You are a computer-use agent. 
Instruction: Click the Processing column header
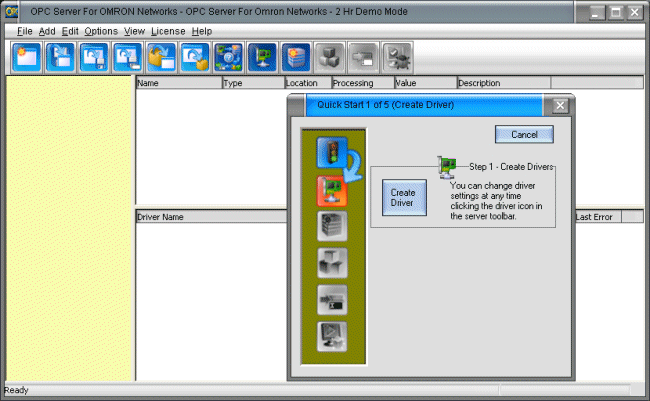363,83
